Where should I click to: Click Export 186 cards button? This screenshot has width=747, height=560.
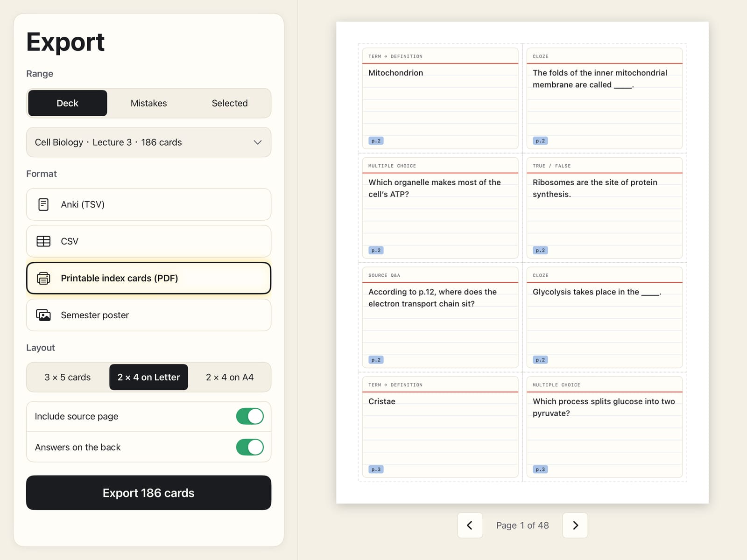148,493
